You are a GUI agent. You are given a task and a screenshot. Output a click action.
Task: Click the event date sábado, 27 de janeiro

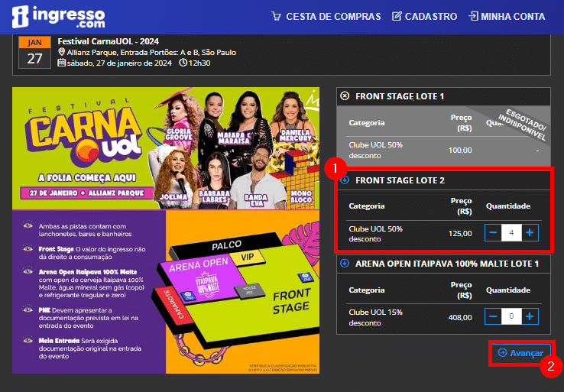(119, 63)
